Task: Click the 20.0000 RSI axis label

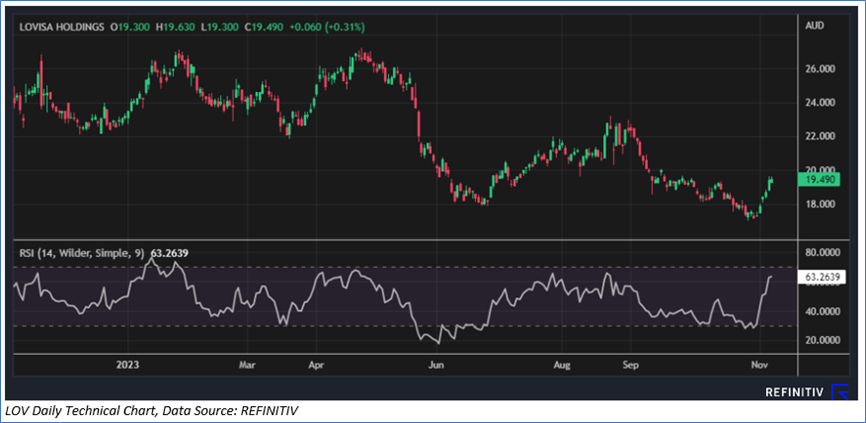Action: click(x=822, y=341)
